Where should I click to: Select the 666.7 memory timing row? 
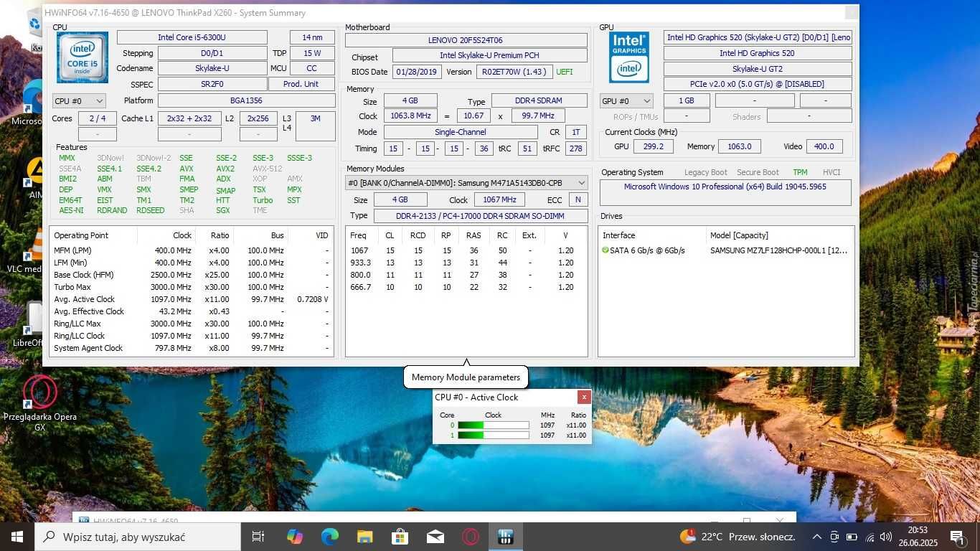pyautogui.click(x=466, y=287)
